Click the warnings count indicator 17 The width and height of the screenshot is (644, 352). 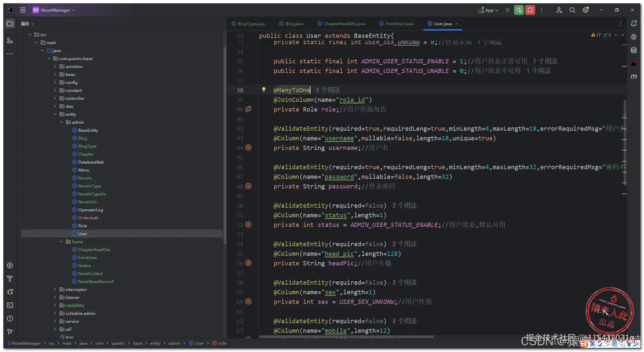click(596, 35)
